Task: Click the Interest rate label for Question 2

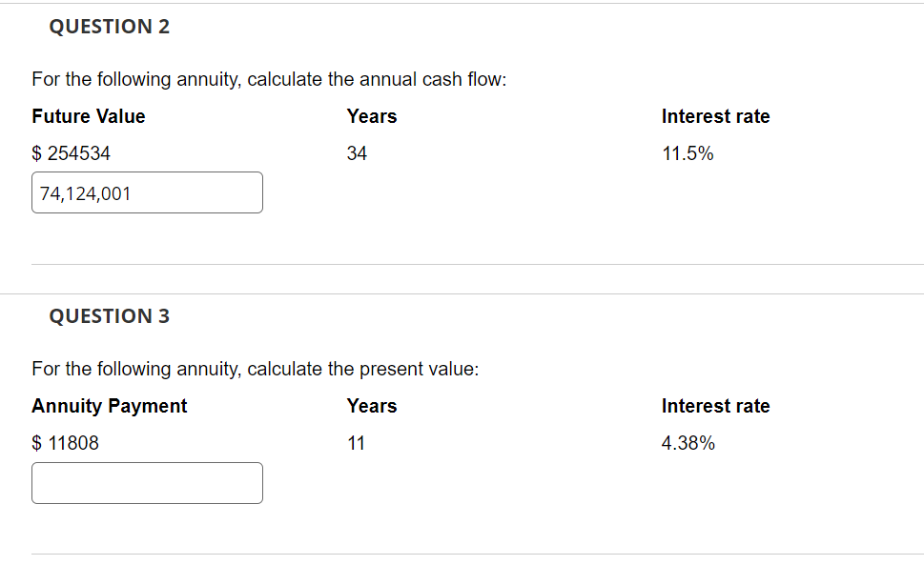Action: 715,116
